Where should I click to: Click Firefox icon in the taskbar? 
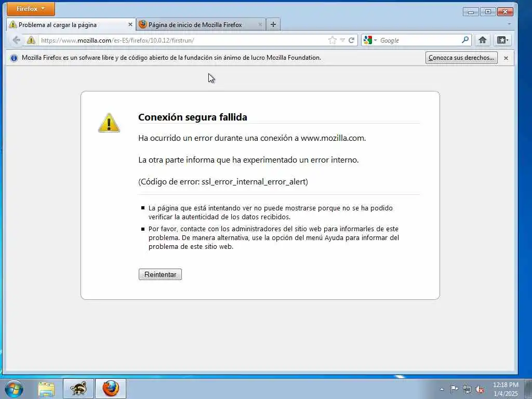pos(111,389)
